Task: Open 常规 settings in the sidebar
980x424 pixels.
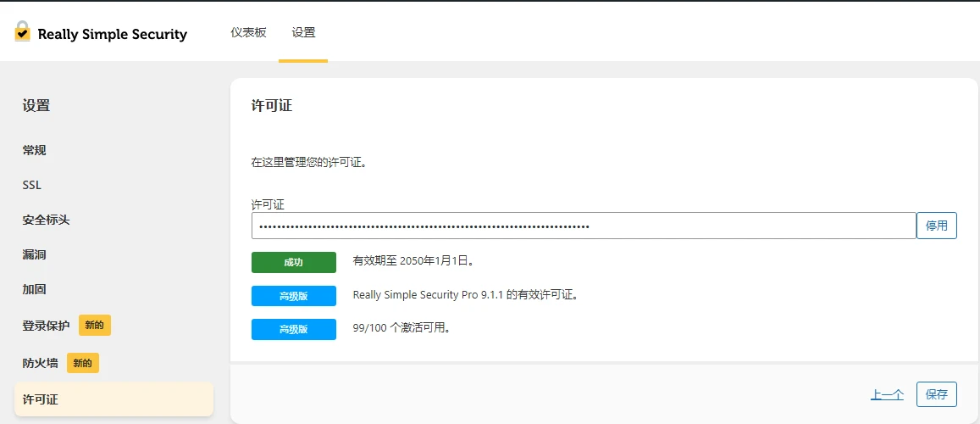Action: tap(35, 151)
